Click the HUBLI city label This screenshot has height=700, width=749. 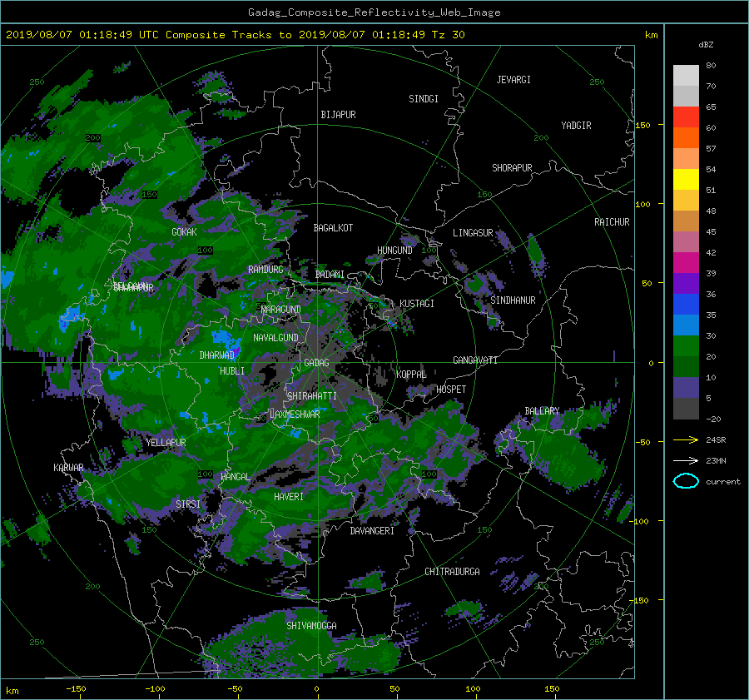tap(231, 370)
